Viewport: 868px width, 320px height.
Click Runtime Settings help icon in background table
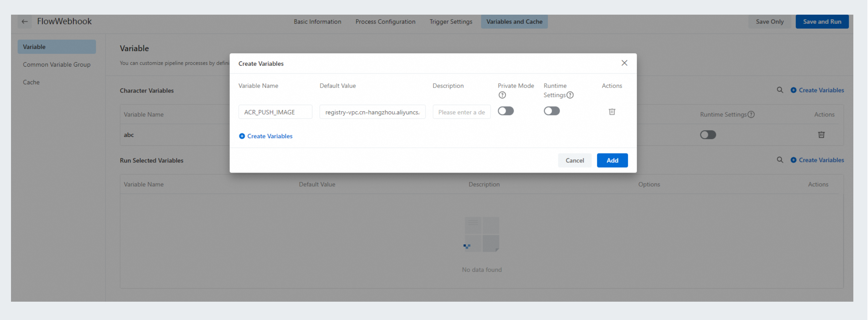[751, 115]
